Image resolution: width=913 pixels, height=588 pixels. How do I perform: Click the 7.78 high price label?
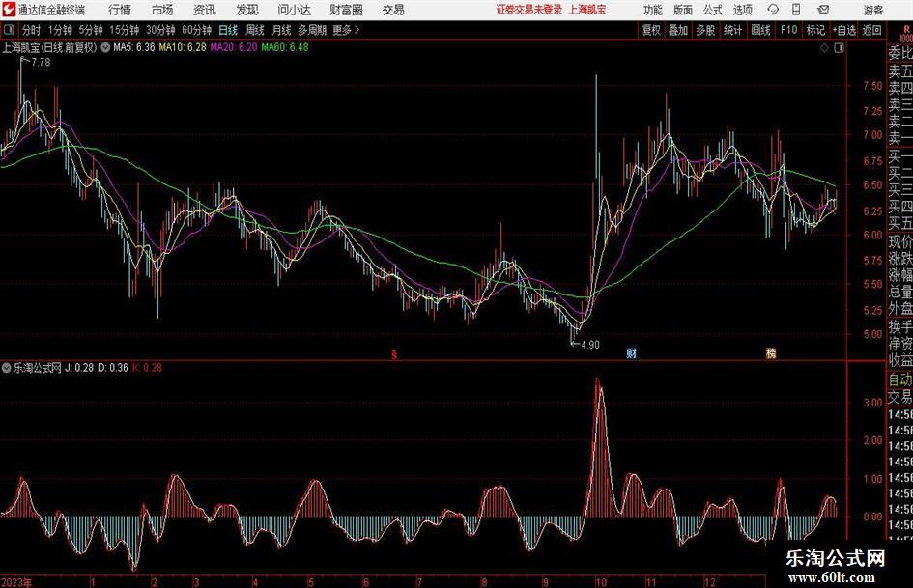click(x=41, y=62)
